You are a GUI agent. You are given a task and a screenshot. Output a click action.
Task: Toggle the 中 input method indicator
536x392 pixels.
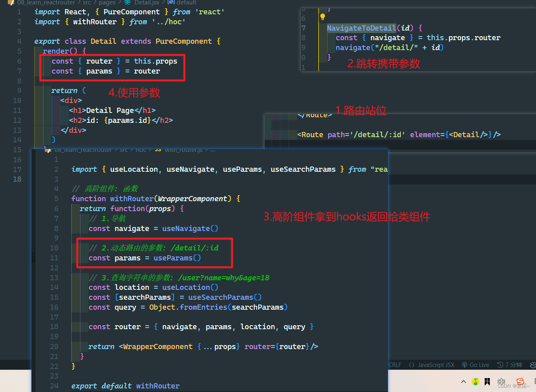click(501, 382)
